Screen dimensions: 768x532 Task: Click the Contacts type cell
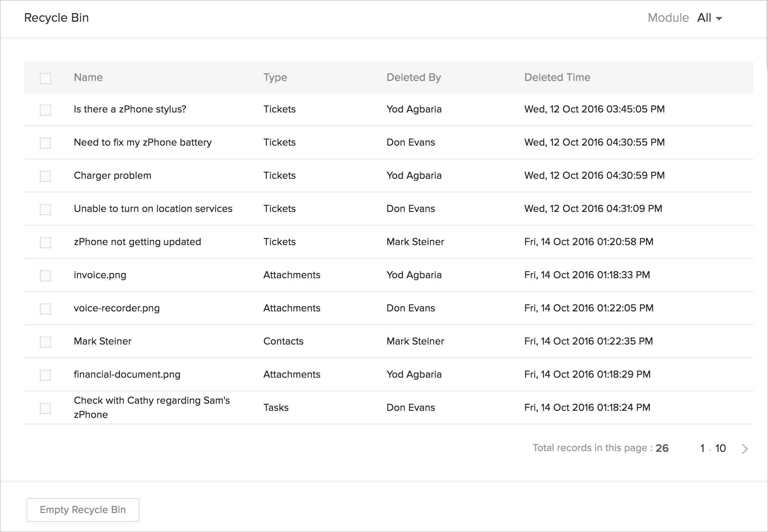click(284, 341)
